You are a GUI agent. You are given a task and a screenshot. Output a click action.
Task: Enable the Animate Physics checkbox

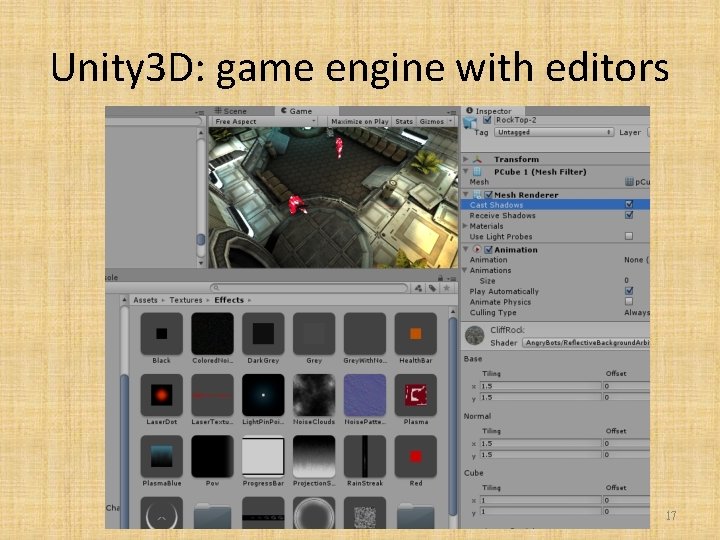coord(629,301)
